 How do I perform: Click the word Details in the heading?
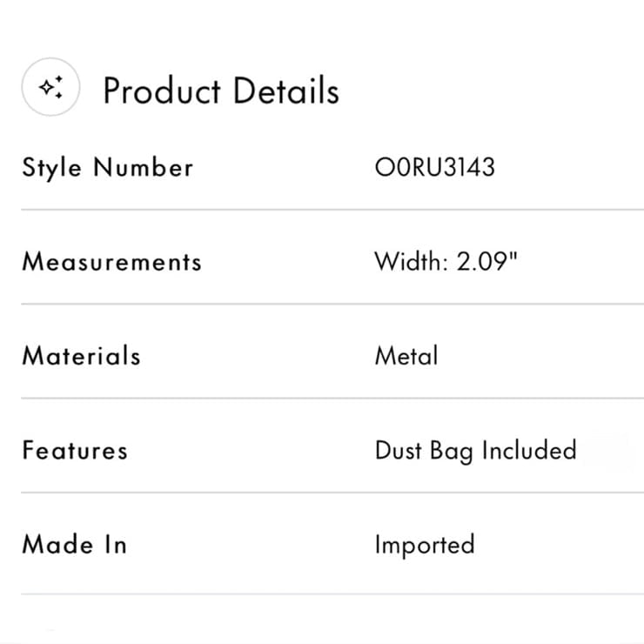coord(285,90)
